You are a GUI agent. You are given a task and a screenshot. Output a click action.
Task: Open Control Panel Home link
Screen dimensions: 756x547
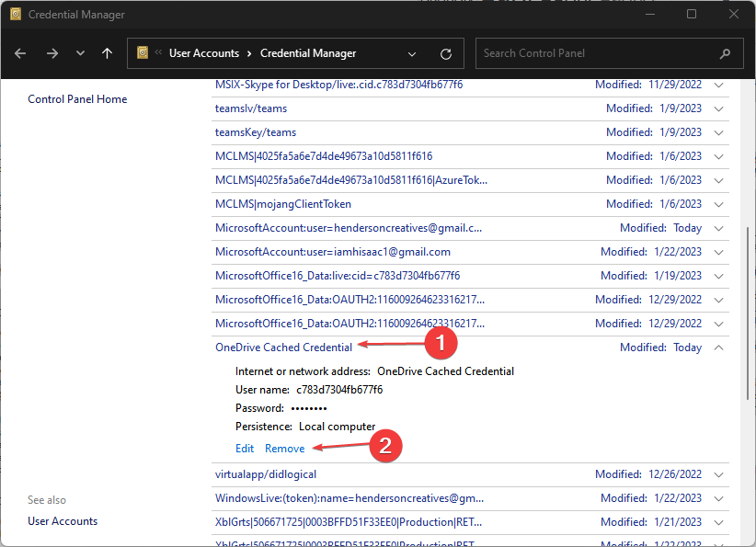click(x=77, y=99)
